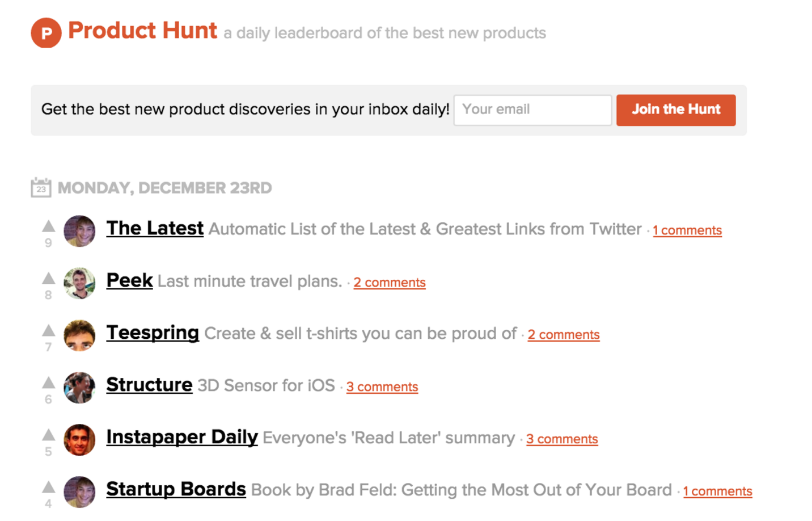This screenshot has height=521, width=812.
Task: Upvote Structure 3D Sensor post
Action: [49, 383]
